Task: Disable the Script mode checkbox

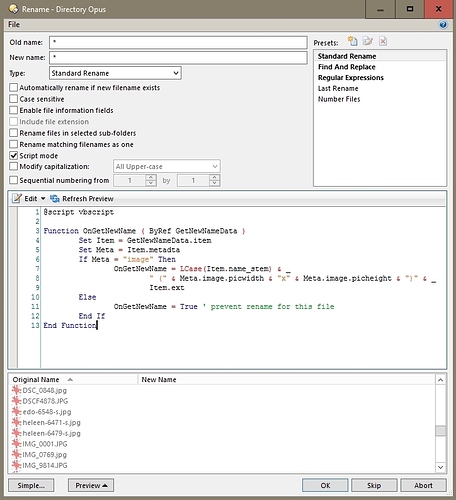Action: pyautogui.click(x=14, y=156)
